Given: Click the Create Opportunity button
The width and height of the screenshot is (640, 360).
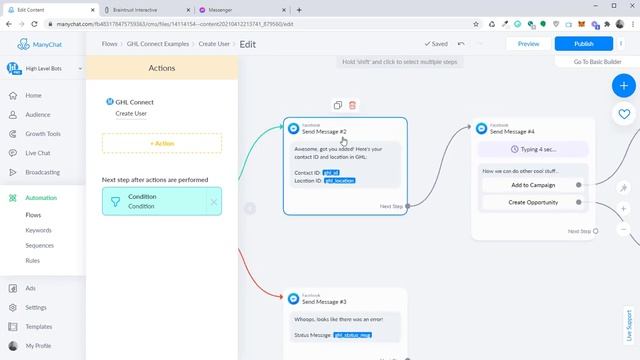Looking at the screenshot, I should pyautogui.click(x=533, y=202).
